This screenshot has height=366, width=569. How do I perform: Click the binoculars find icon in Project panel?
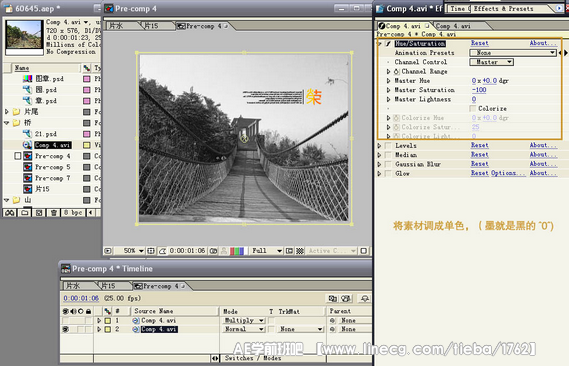tap(10, 213)
